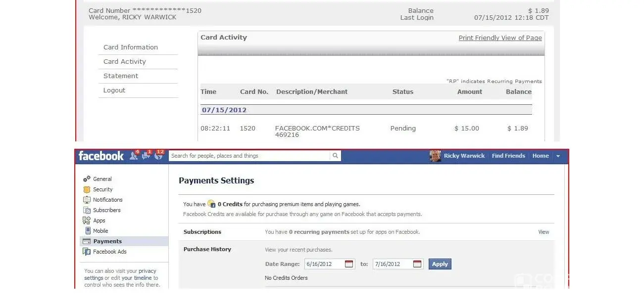The width and height of the screenshot is (644, 305).
Task: Click the Security badge icon
Action: [87, 189]
